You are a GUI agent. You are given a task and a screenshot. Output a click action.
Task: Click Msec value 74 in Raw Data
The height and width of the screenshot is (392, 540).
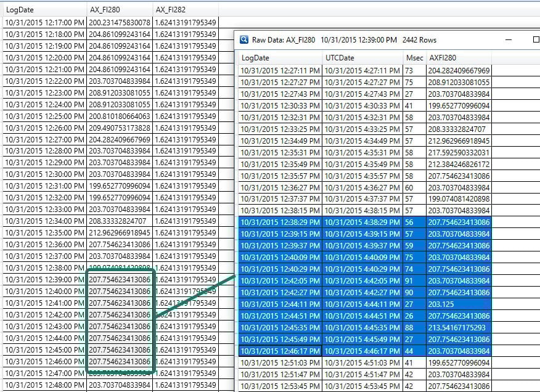point(414,269)
